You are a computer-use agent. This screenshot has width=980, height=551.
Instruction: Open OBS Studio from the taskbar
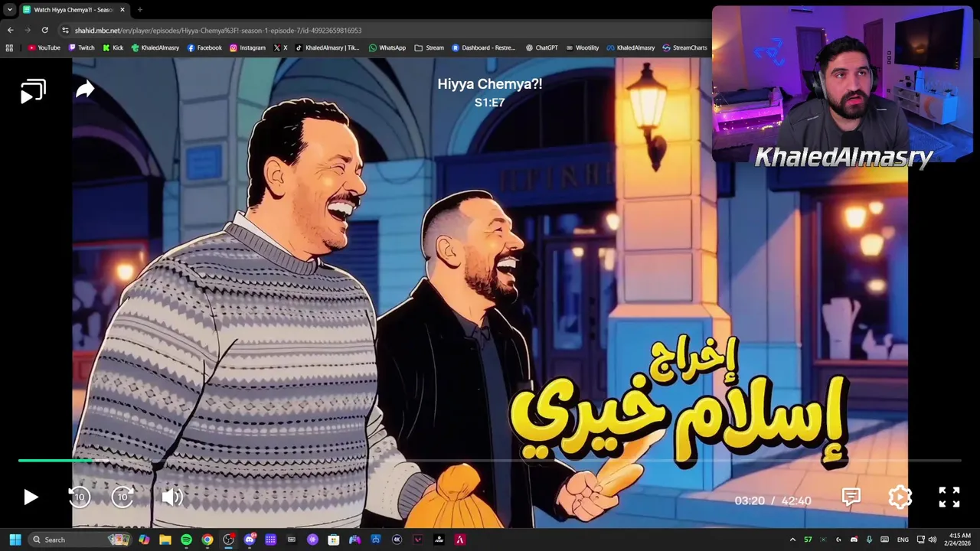pos(228,540)
